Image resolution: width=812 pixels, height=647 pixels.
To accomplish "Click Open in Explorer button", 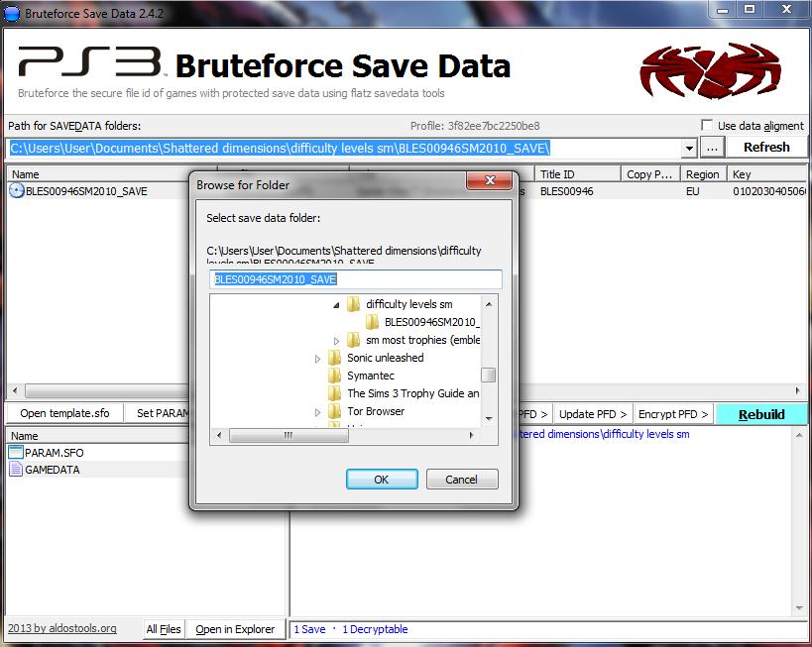I will pyautogui.click(x=235, y=629).
